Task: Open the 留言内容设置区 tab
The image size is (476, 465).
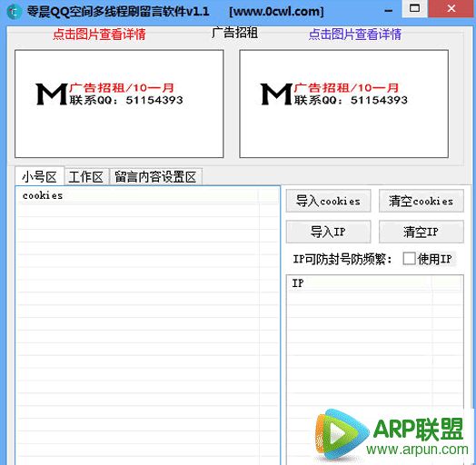Action: (x=155, y=177)
